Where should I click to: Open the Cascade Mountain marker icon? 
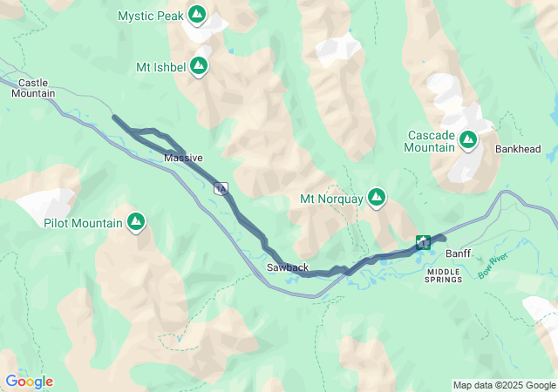[x=468, y=140]
